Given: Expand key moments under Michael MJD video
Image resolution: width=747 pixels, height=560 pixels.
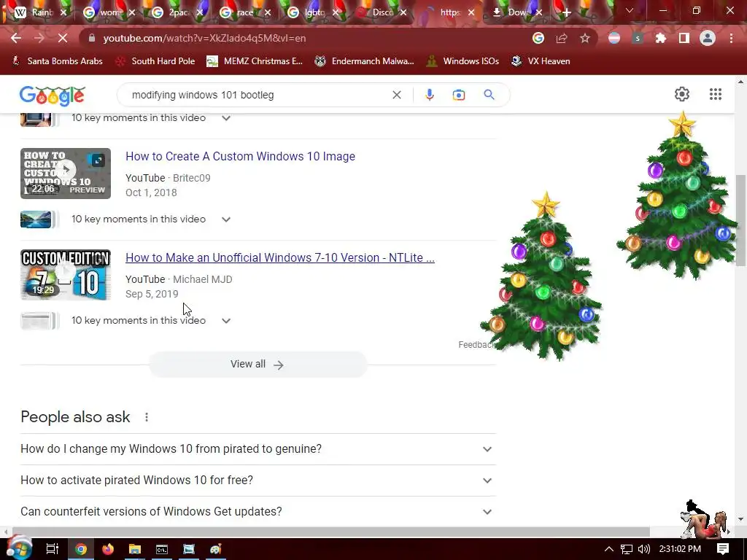Looking at the screenshot, I should 226,321.
